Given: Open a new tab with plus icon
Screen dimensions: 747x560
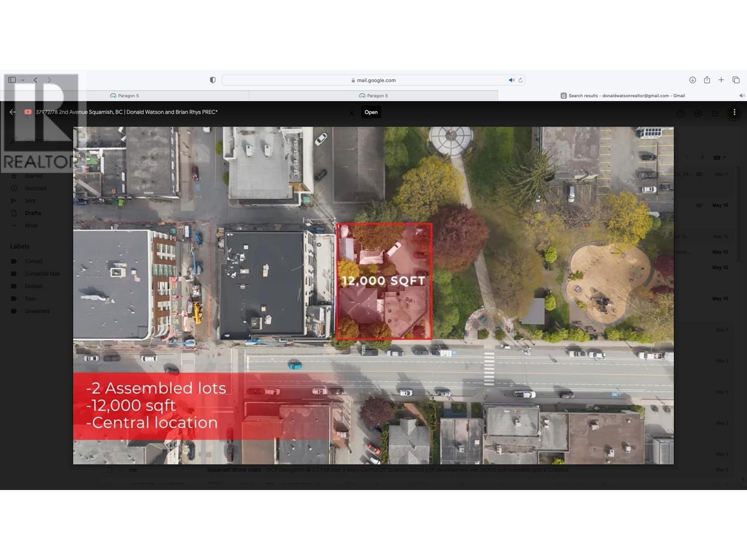Looking at the screenshot, I should coord(721,80).
